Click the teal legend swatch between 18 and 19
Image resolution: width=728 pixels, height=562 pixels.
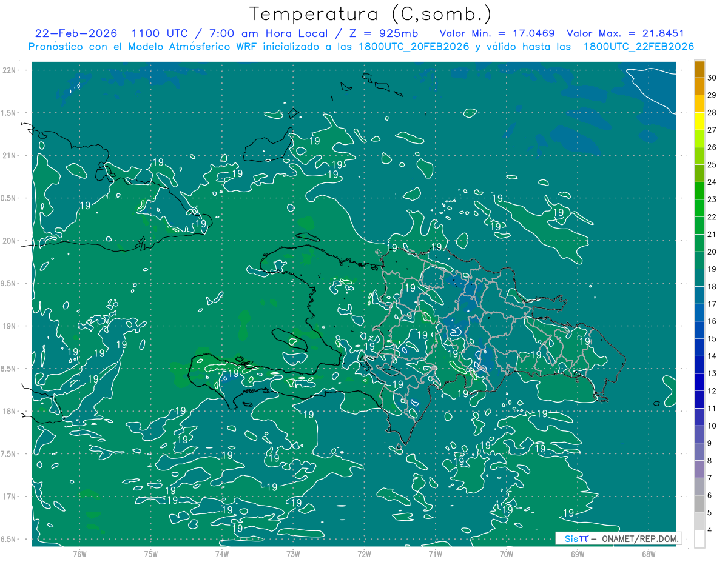(x=700, y=278)
